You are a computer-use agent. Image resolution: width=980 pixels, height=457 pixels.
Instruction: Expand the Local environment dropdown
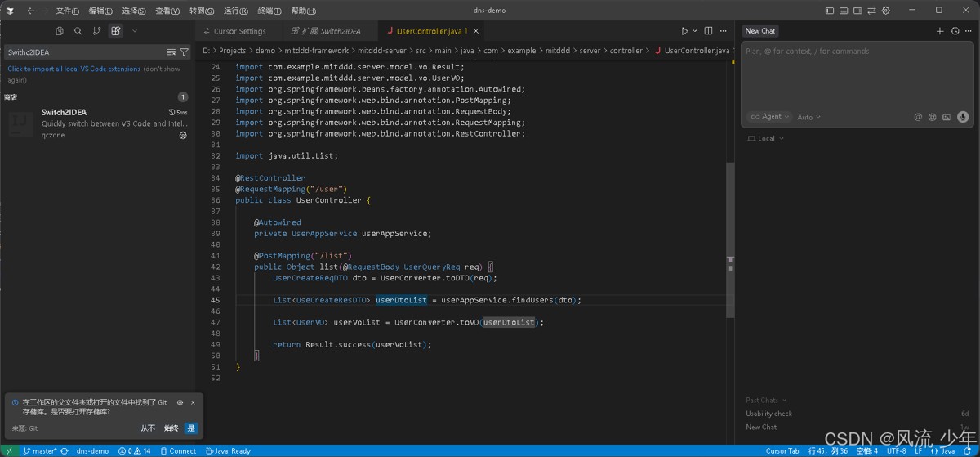pyautogui.click(x=766, y=139)
